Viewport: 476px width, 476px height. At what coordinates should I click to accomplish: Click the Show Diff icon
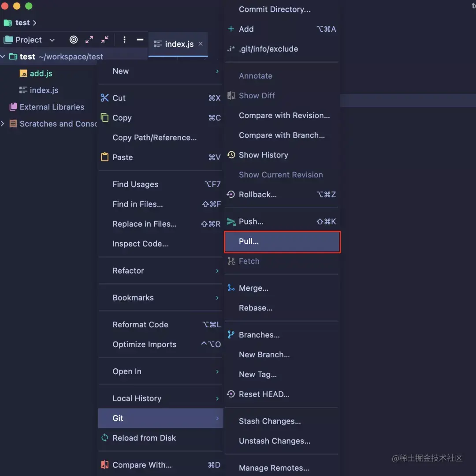231,95
